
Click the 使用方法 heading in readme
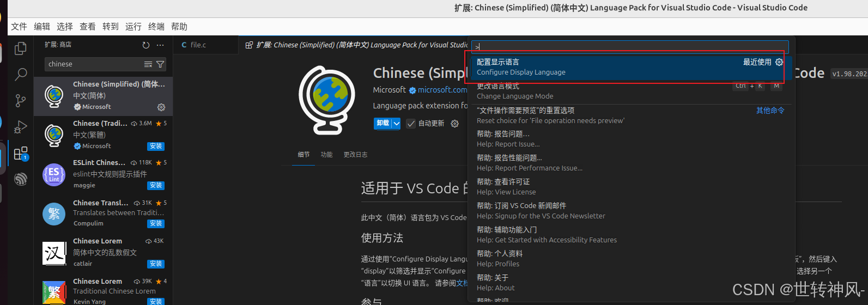[382, 238]
